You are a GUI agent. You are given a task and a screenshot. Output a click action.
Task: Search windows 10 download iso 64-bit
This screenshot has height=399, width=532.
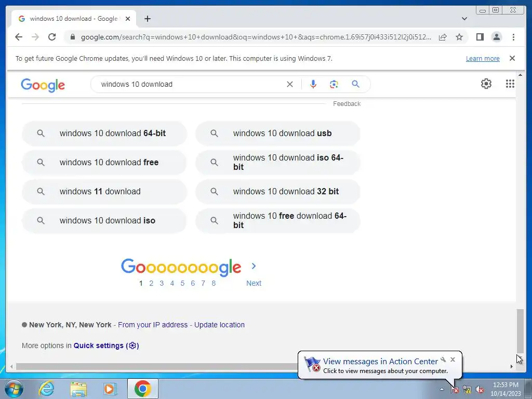pos(277,163)
